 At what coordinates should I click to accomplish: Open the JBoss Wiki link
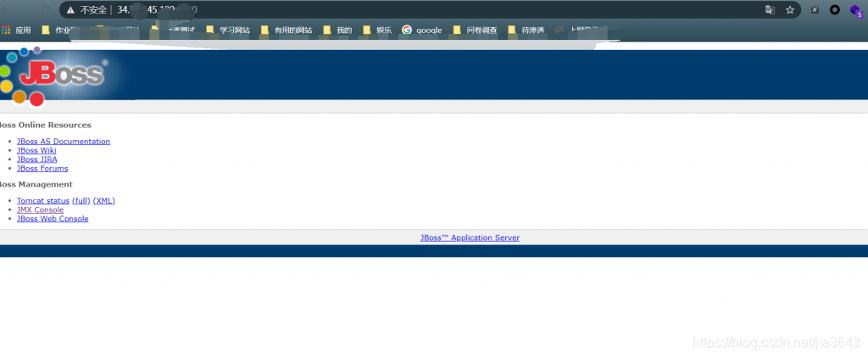36,150
